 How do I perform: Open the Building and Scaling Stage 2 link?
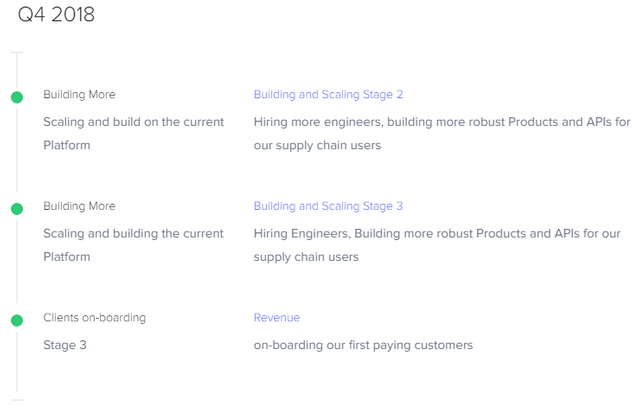328,95
